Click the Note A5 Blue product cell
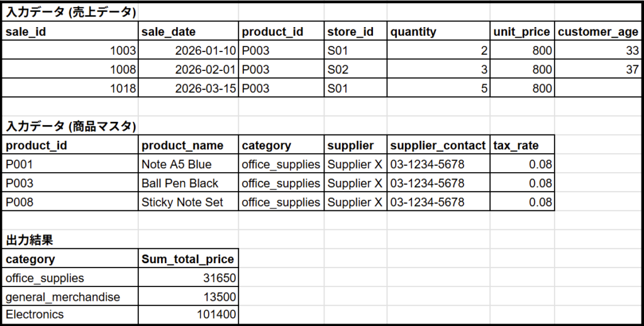The width and height of the screenshot is (644, 326). coord(189,165)
